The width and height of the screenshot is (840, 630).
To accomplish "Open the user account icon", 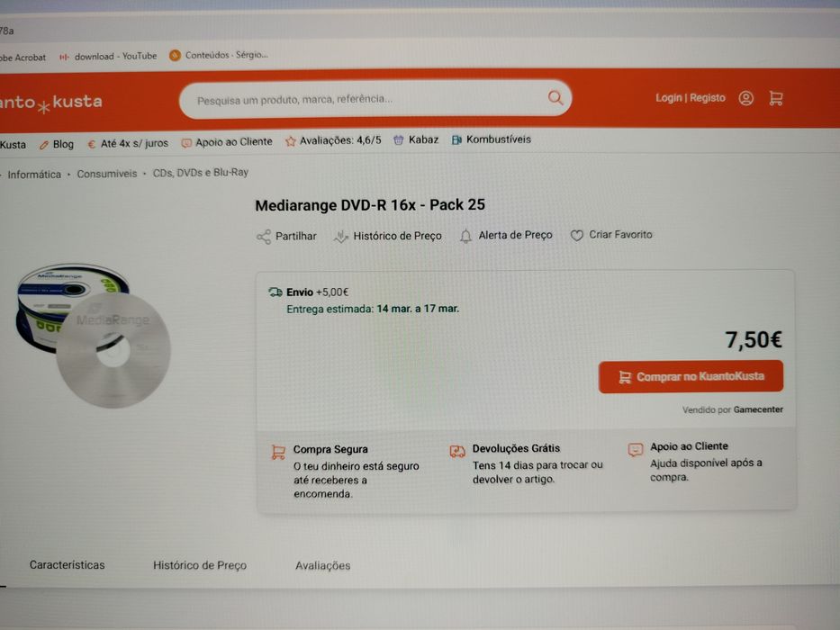I will [745, 98].
